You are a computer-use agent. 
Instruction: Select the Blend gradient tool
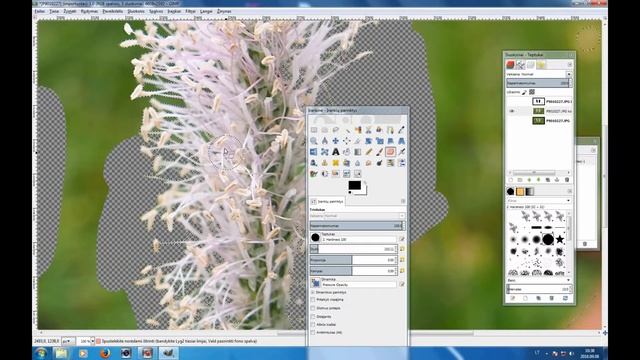tap(358, 152)
